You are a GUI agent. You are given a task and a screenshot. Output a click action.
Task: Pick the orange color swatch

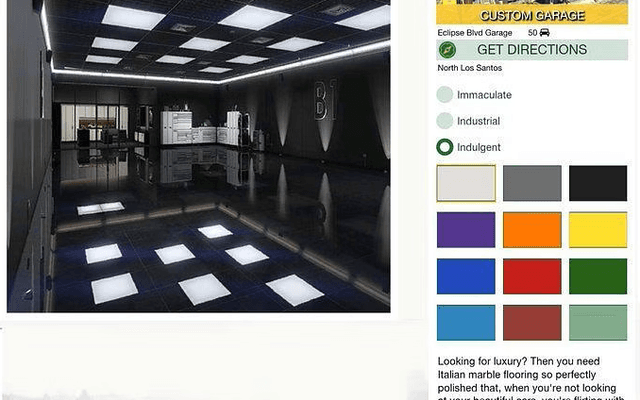click(532, 230)
